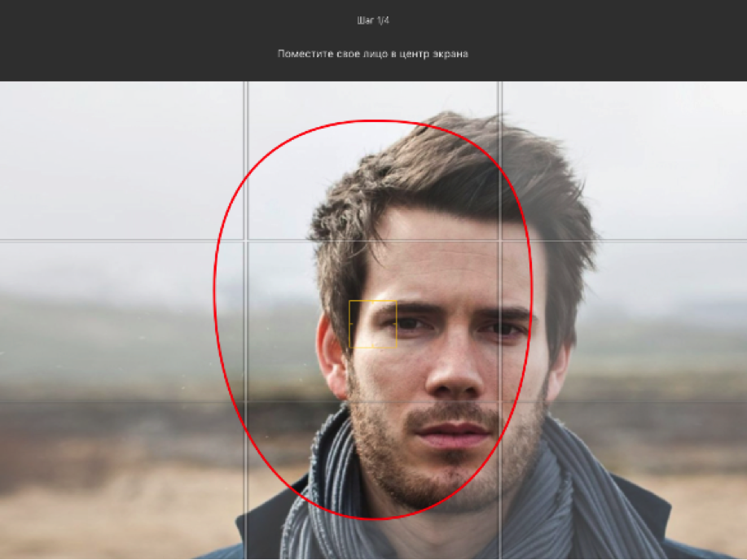Tap the bottom-center cell of the camera grid

(372, 480)
